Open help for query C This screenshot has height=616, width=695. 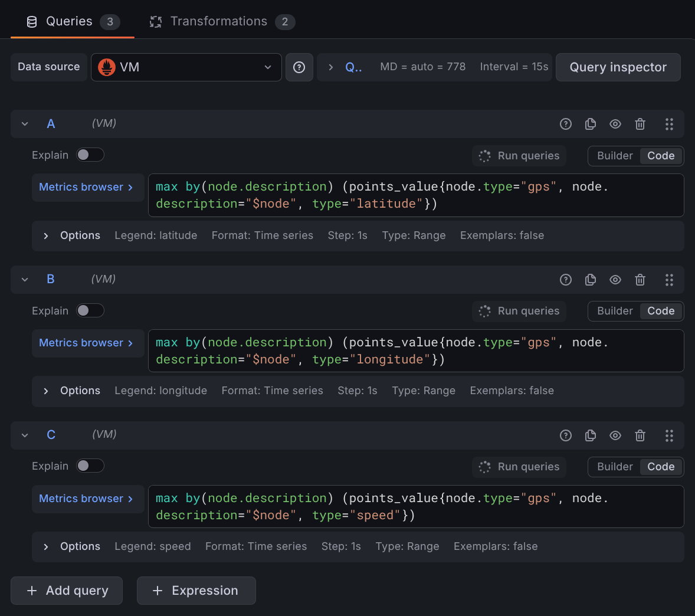point(566,435)
